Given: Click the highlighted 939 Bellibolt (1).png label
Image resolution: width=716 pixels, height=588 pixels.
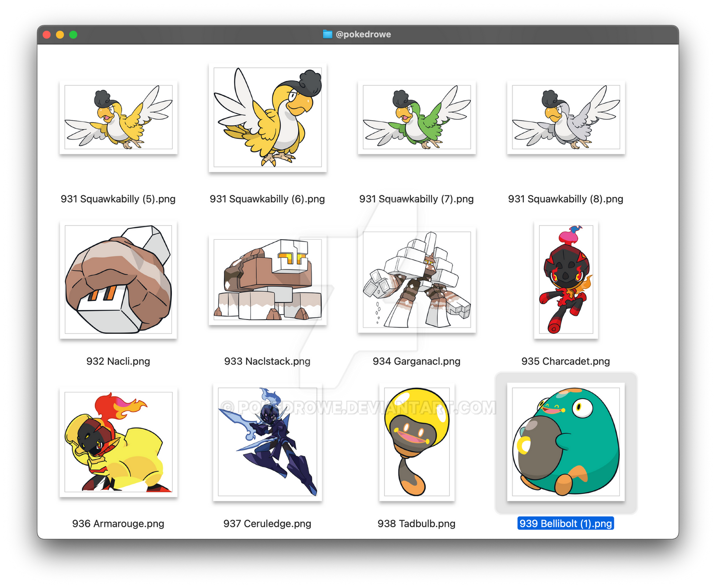Looking at the screenshot, I should point(566,524).
